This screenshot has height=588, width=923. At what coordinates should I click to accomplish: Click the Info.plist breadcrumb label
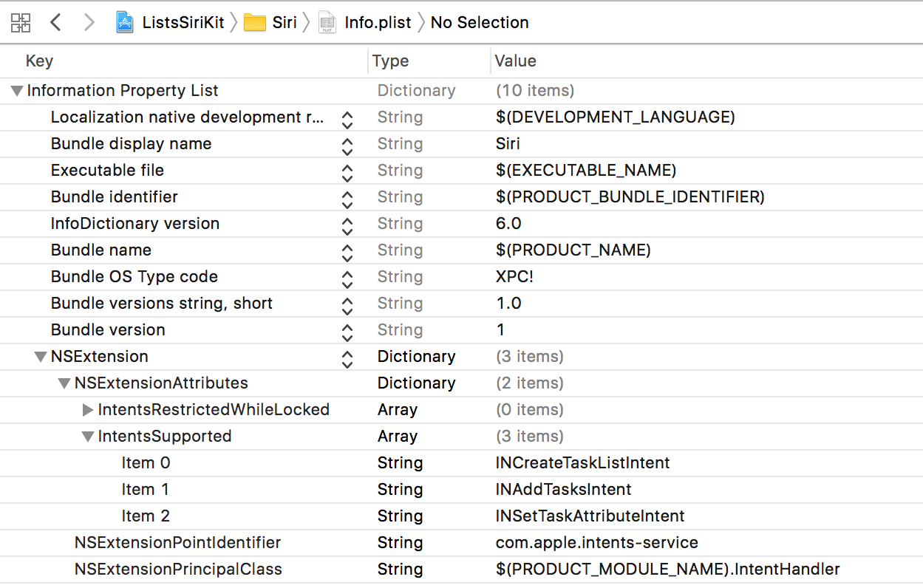378,23
